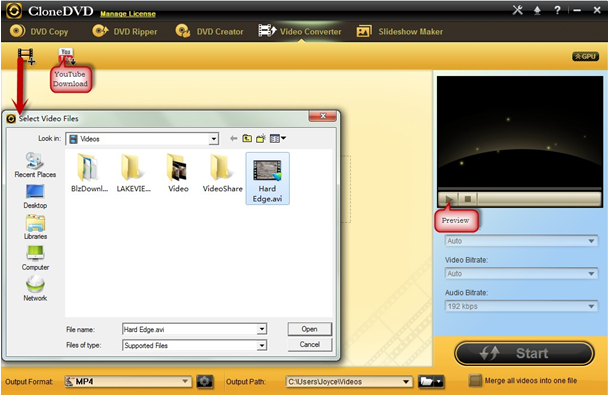Enable Merge all videos into one file

pos(475,381)
